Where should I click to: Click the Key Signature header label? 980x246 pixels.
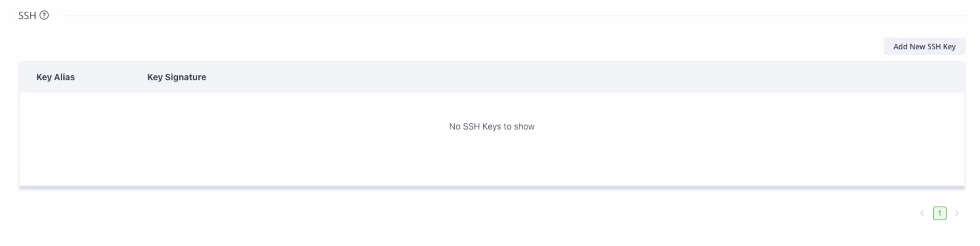pyautogui.click(x=177, y=77)
